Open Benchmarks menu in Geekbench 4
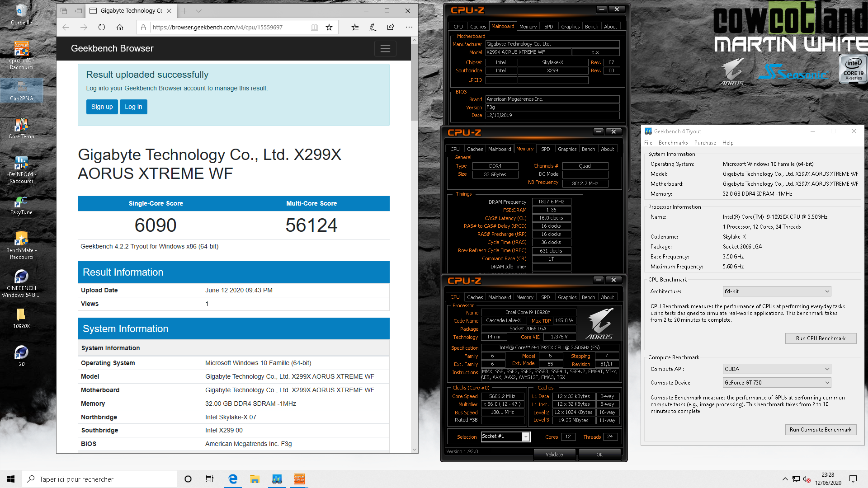The height and width of the screenshot is (488, 868). pos(673,143)
